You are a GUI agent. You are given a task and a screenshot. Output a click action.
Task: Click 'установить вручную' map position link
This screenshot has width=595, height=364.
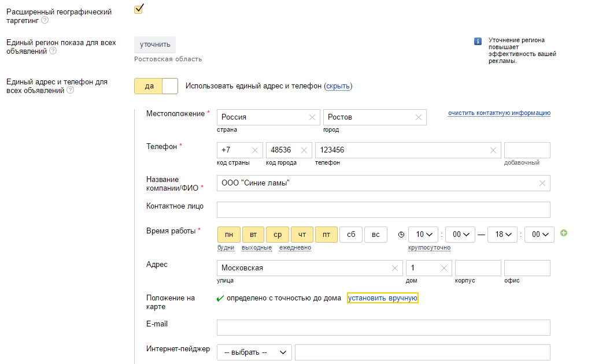(x=382, y=298)
